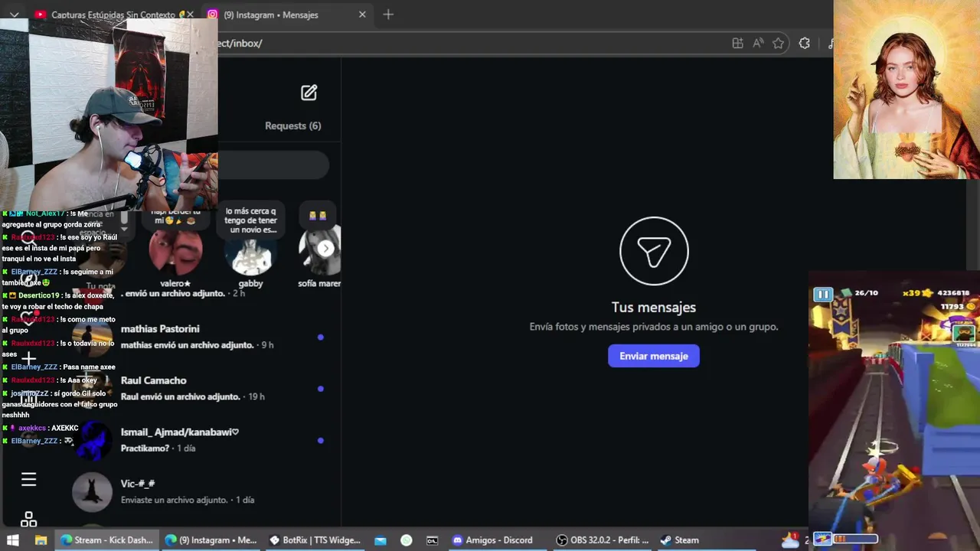The image size is (980, 551).
Task: Click the 'Practikamo?' message preview
Action: pyautogui.click(x=145, y=448)
